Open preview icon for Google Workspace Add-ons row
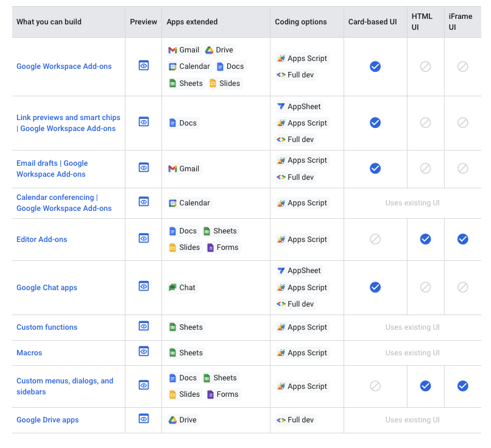The height and width of the screenshot is (448, 491). 144,65
